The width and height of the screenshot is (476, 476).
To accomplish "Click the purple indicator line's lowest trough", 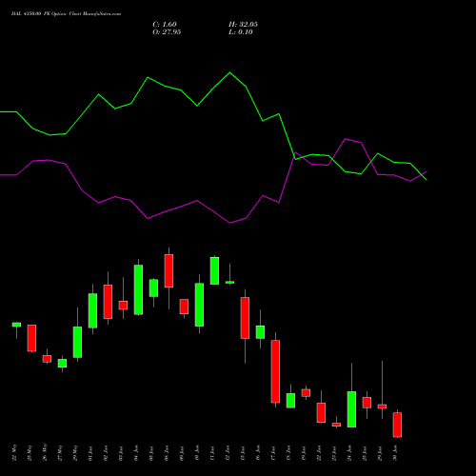I will tap(230, 223).
